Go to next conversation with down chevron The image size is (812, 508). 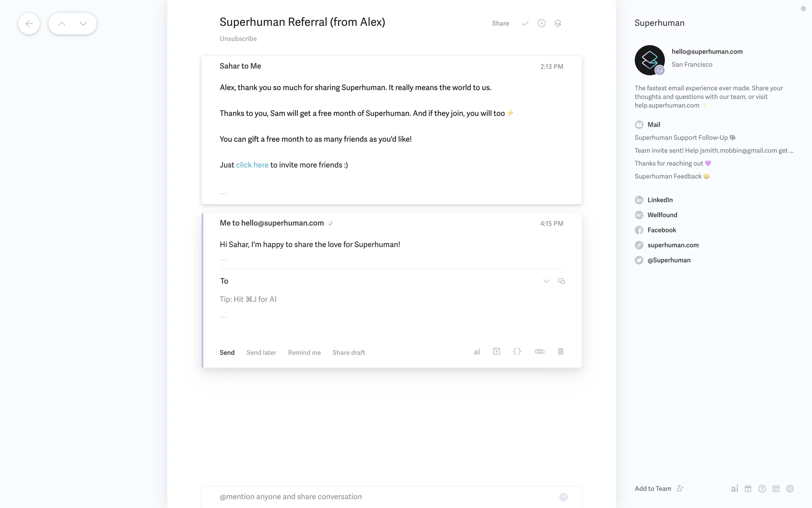click(x=83, y=24)
